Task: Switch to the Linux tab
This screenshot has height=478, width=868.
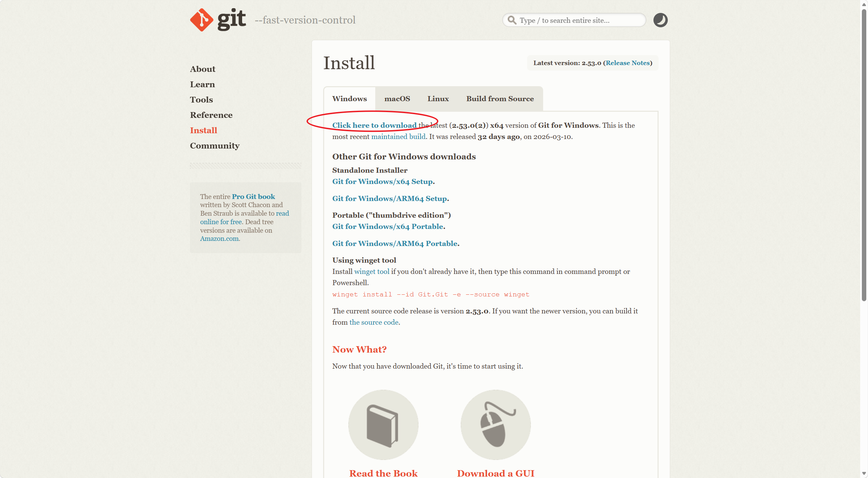Action: point(438,99)
